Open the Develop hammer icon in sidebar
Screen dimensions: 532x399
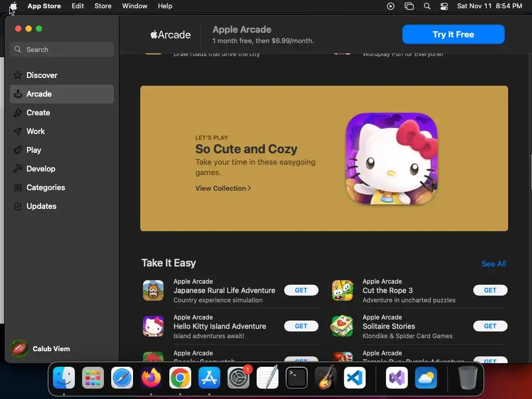click(x=18, y=169)
